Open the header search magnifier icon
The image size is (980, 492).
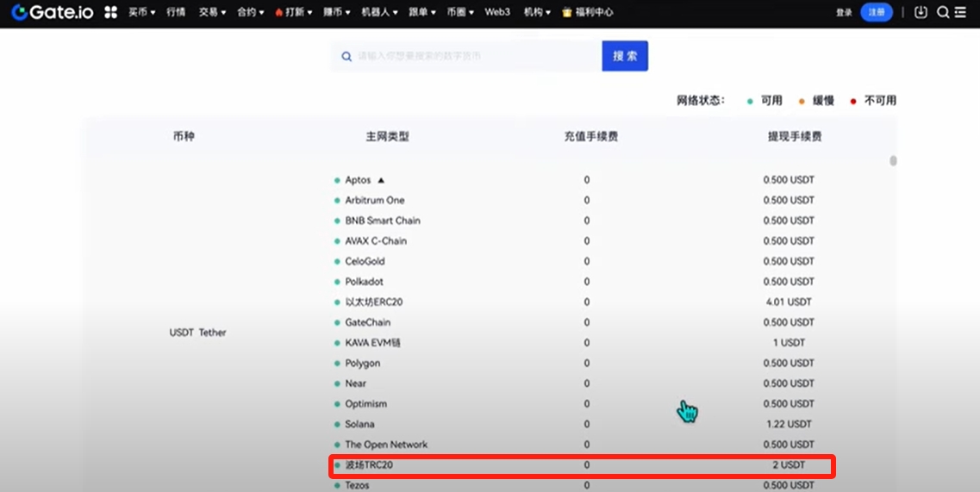coord(943,12)
